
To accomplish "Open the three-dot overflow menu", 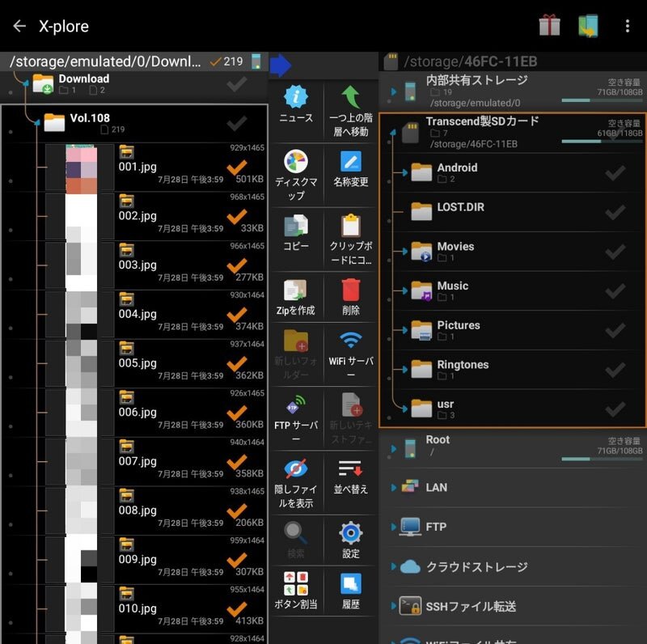I will 628,26.
